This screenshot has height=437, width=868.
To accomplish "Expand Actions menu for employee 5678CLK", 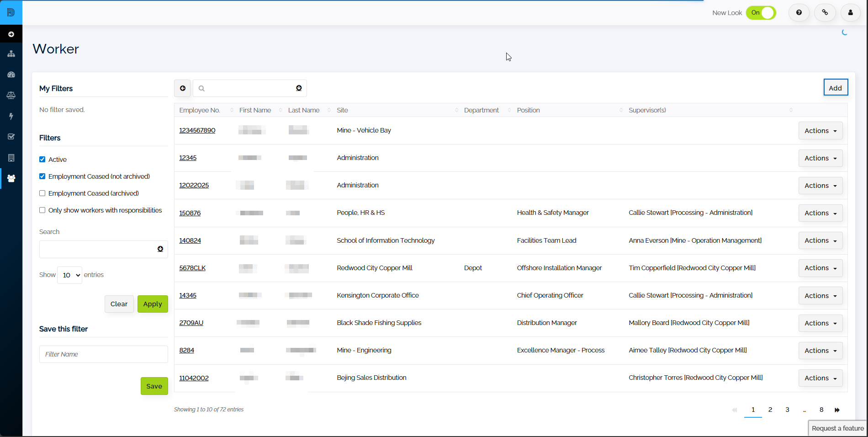I will coord(820,268).
